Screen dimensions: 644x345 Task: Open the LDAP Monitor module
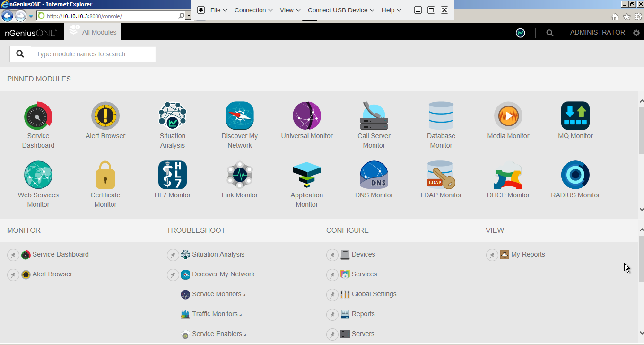[441, 175]
